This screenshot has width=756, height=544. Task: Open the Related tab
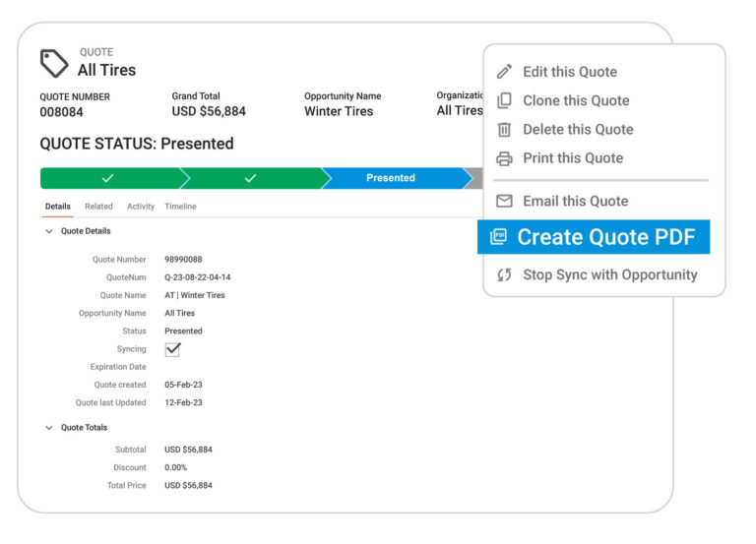(98, 207)
